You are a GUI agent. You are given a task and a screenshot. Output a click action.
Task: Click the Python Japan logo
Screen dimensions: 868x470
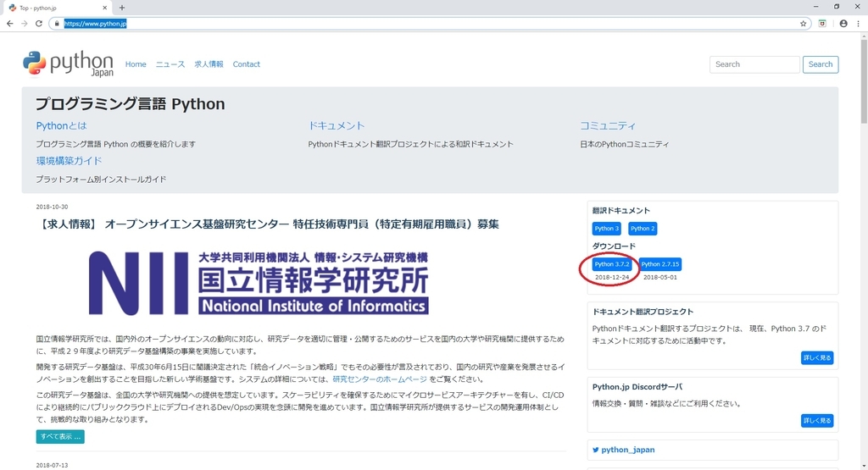click(x=68, y=64)
